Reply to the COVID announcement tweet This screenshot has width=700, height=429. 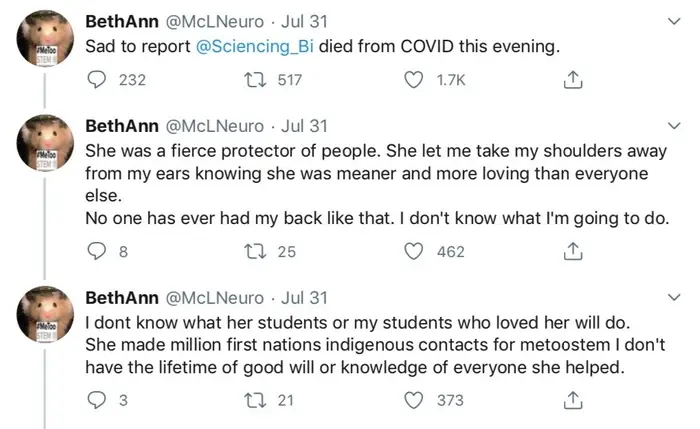click(98, 81)
